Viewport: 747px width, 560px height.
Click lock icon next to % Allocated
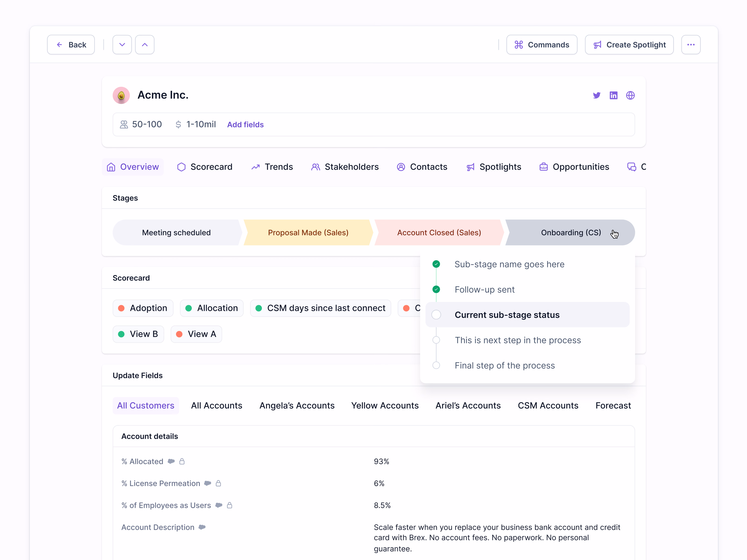point(182,461)
